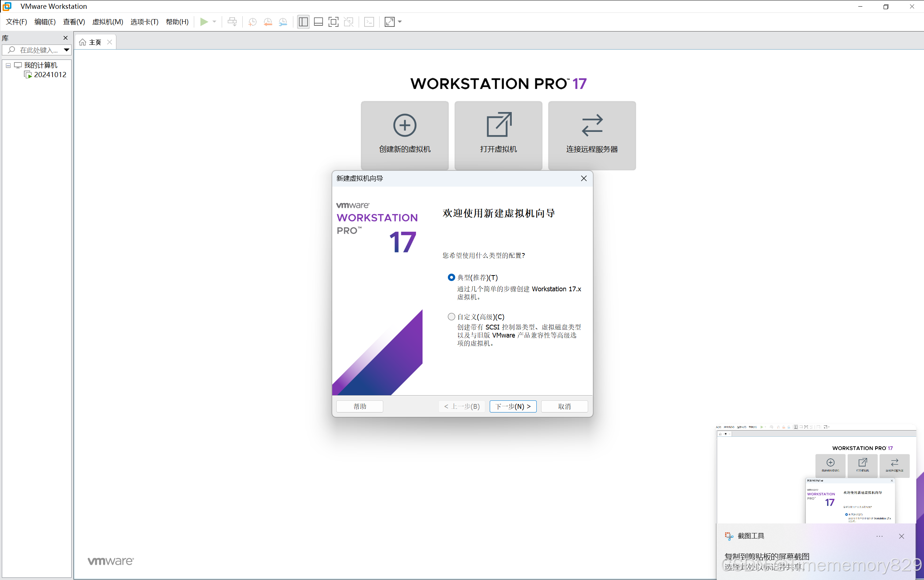Open the library search filter dropdown
This screenshot has width=924, height=580.
[66, 50]
